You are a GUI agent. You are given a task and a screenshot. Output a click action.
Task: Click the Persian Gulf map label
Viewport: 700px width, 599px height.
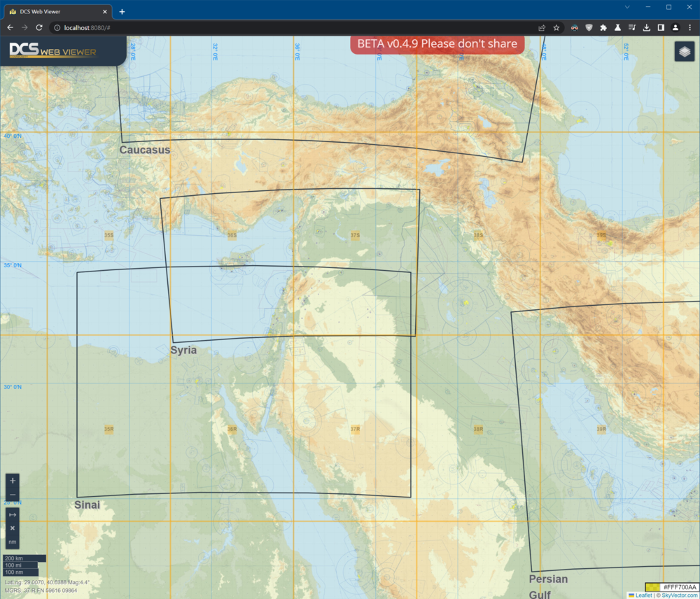tap(548, 586)
